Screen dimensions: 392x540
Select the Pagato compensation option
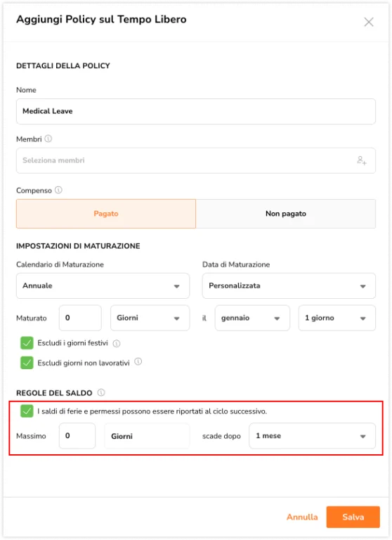tap(106, 214)
